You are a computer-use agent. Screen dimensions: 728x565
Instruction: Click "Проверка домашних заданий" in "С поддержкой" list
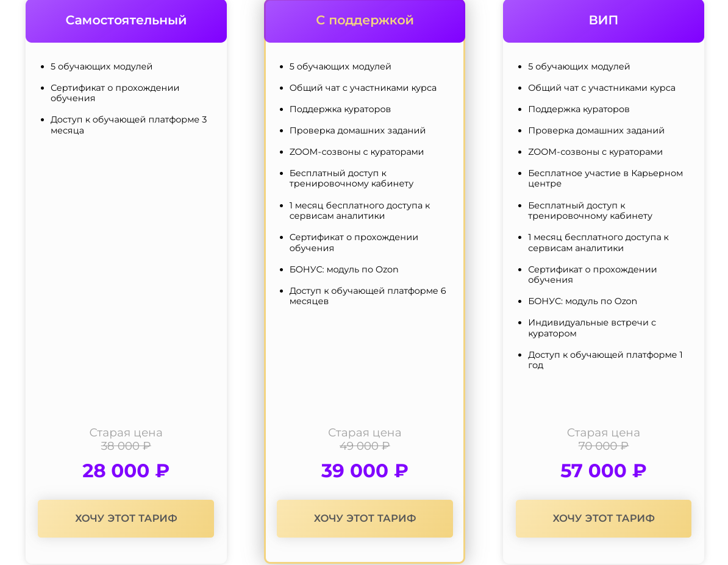click(x=357, y=130)
